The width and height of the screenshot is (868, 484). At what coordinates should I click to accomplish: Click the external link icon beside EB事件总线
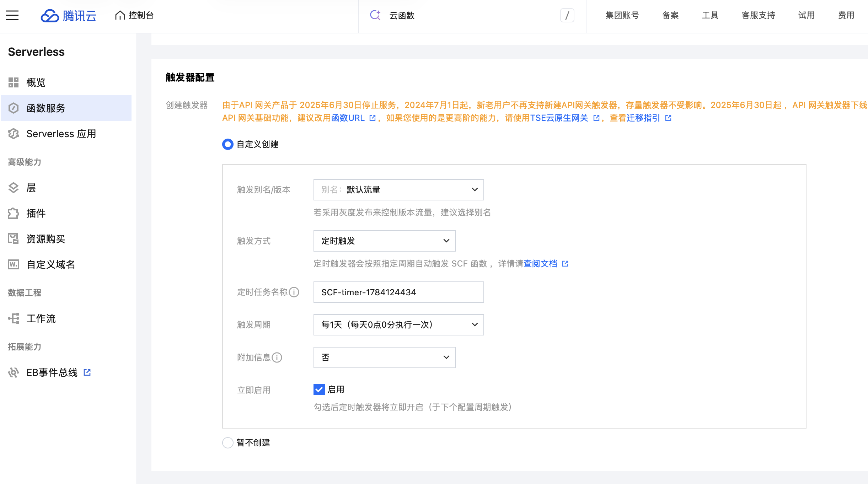coord(87,372)
